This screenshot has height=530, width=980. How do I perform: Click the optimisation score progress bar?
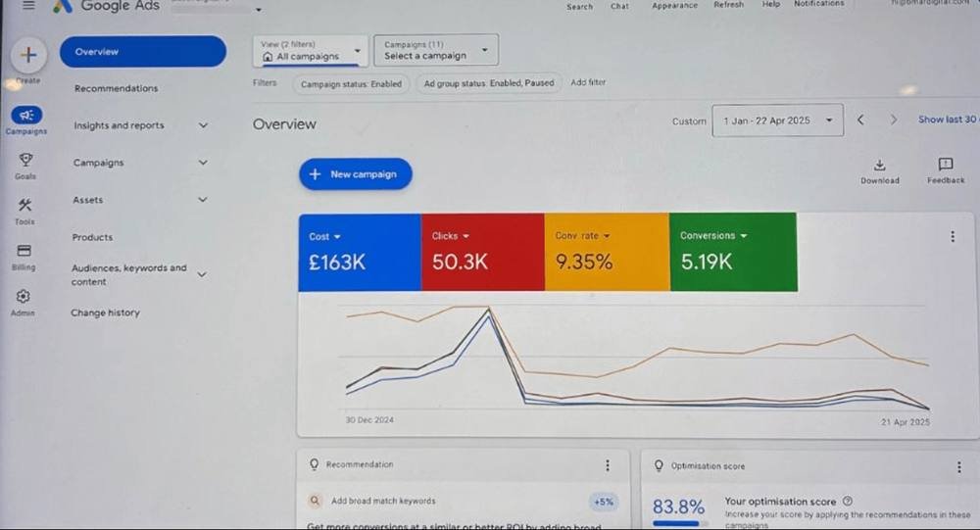coord(681,523)
